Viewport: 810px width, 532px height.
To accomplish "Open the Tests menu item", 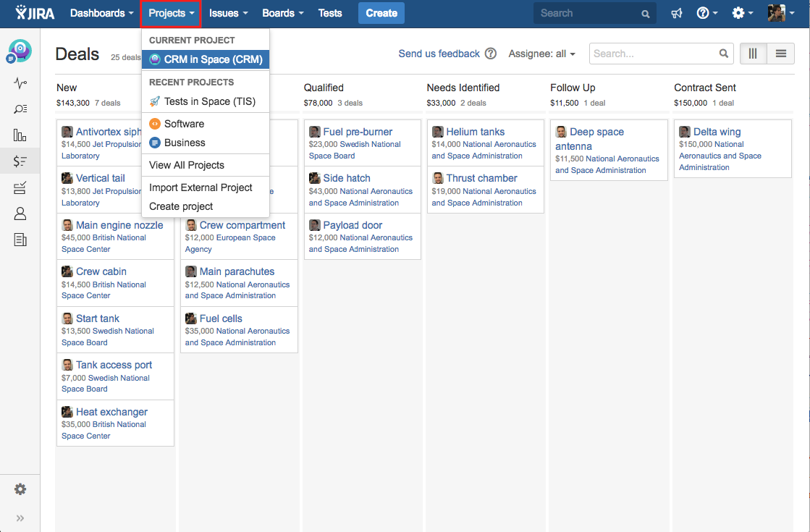I will pos(330,14).
